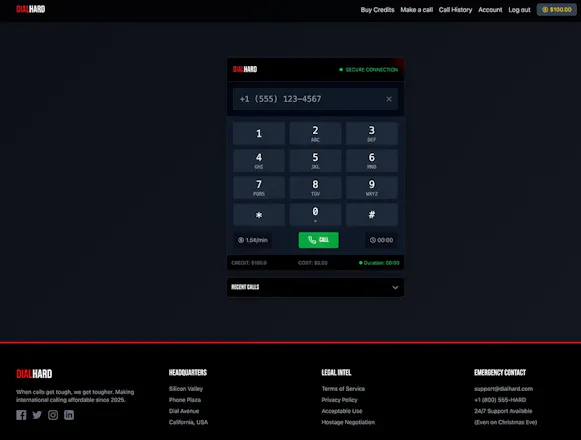Click the DialHard logo in top navigation
This screenshot has width=581, height=440.
tap(30, 9)
